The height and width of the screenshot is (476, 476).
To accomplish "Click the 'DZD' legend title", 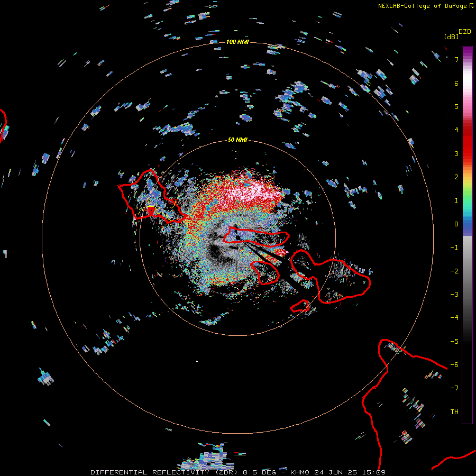I will (x=465, y=32).
